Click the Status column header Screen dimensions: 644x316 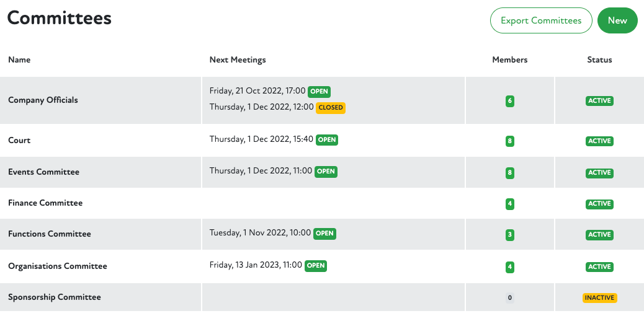pos(599,60)
